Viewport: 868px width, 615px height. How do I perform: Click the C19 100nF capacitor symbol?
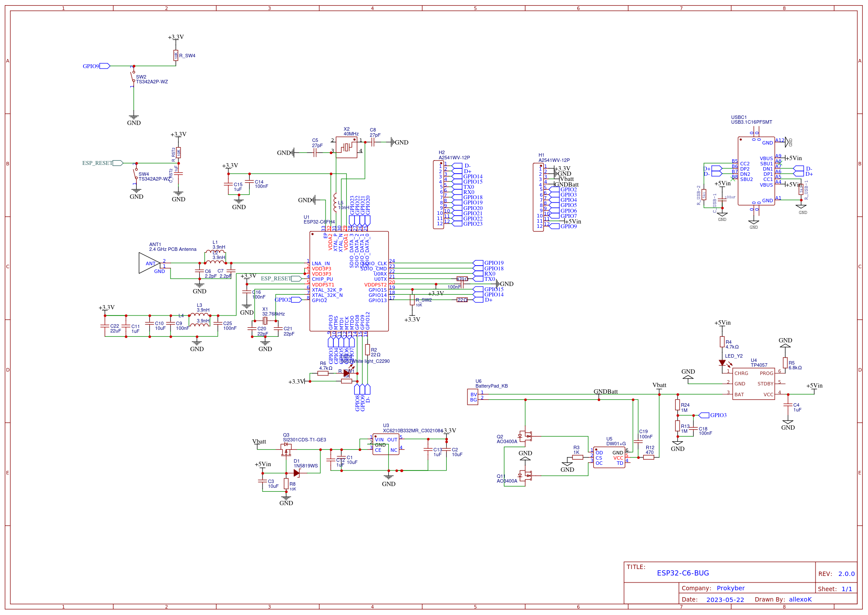coord(638,441)
